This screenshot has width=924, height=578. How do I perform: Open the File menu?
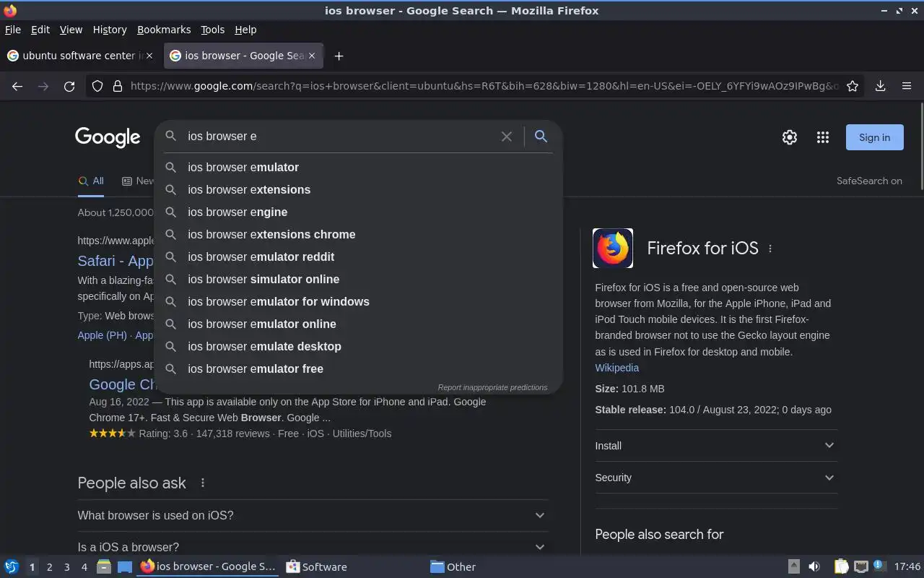coord(13,30)
